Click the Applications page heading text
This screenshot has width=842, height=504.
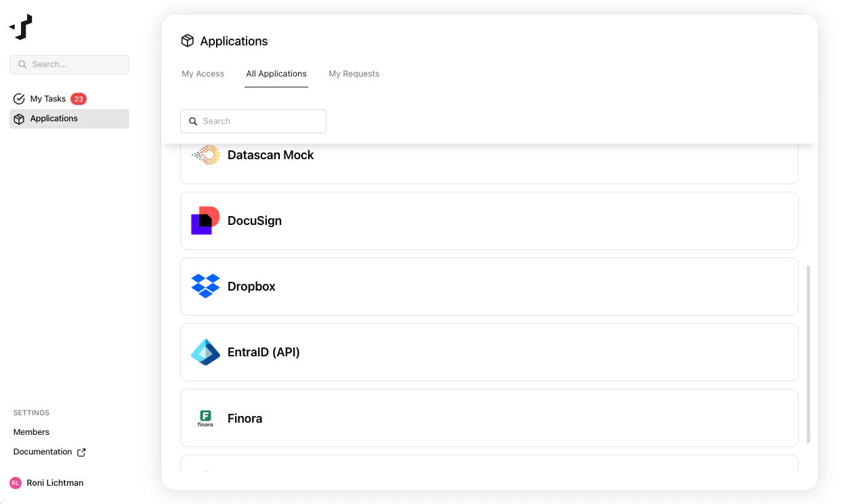tap(234, 41)
